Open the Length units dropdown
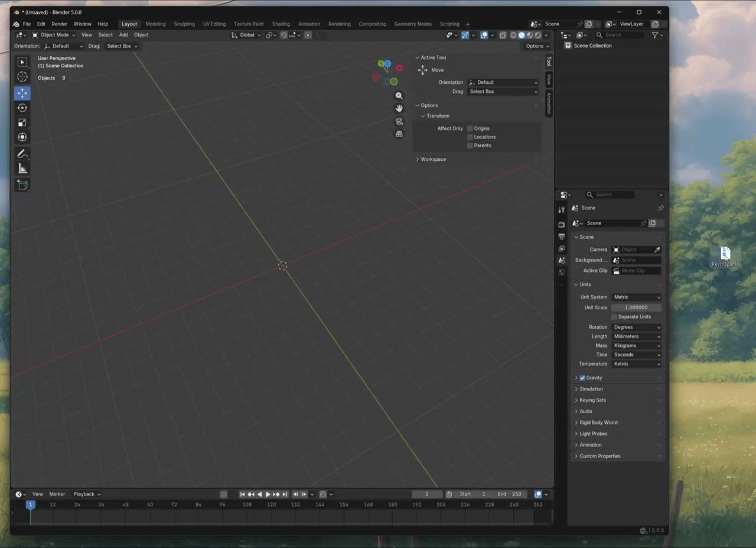Viewport: 756px width, 548px height. pos(636,336)
